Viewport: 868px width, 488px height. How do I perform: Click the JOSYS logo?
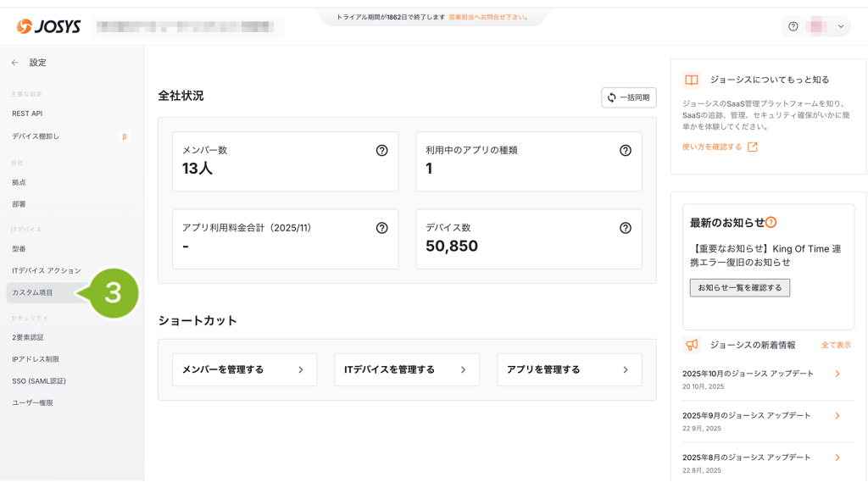49,26
